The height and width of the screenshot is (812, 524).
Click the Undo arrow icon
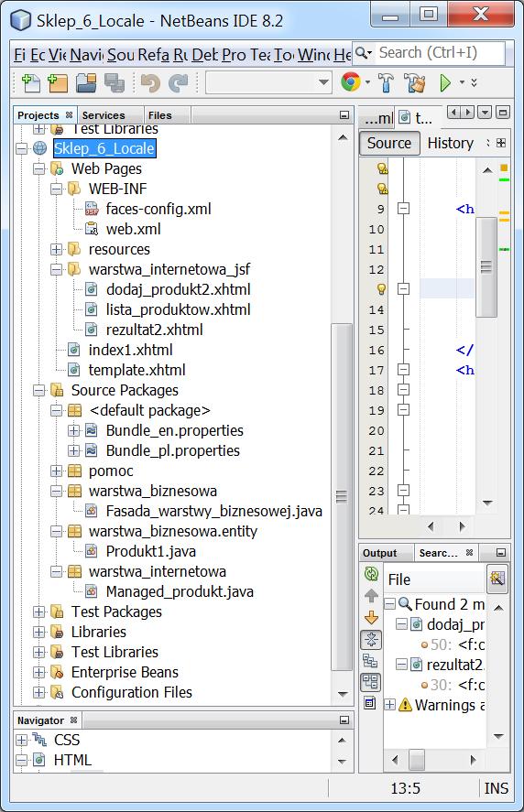150,83
